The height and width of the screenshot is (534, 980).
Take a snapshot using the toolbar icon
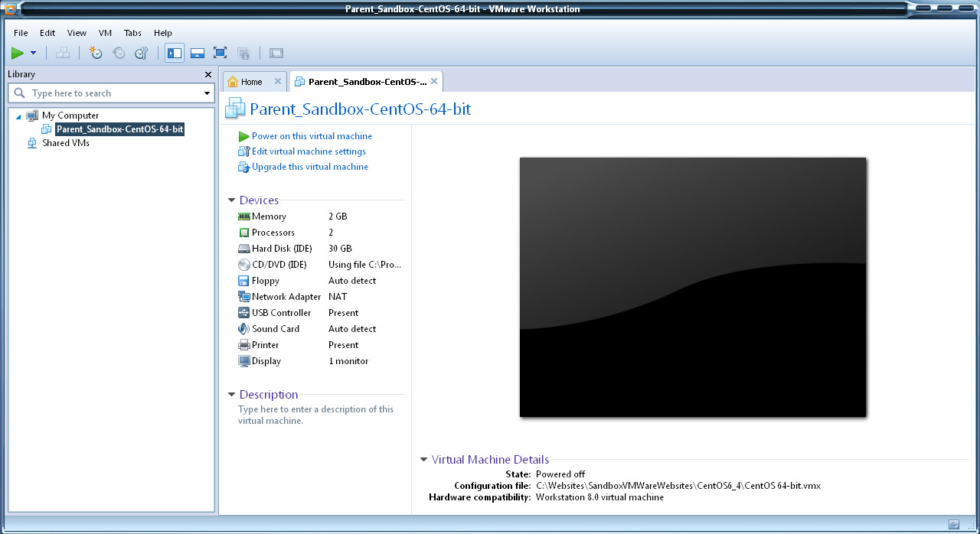(x=96, y=53)
